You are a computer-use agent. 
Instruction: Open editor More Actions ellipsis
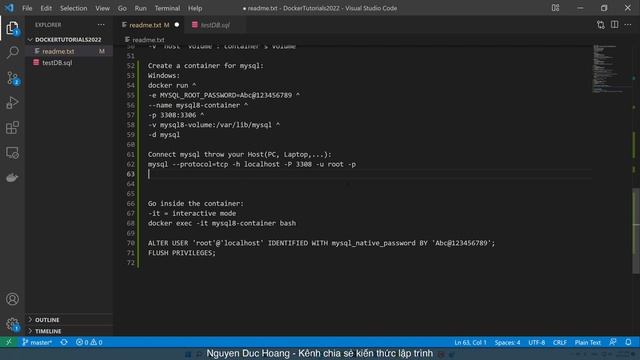coord(628,25)
